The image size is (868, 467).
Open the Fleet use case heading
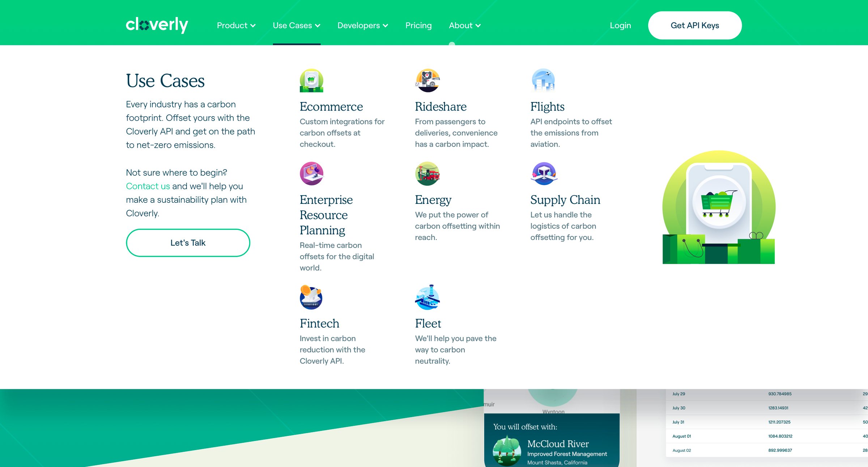[x=428, y=324]
